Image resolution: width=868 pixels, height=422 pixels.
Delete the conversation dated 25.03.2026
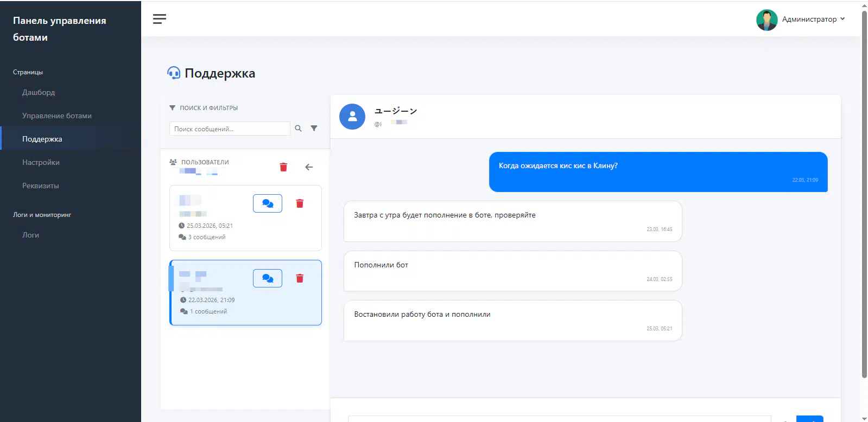pos(300,203)
